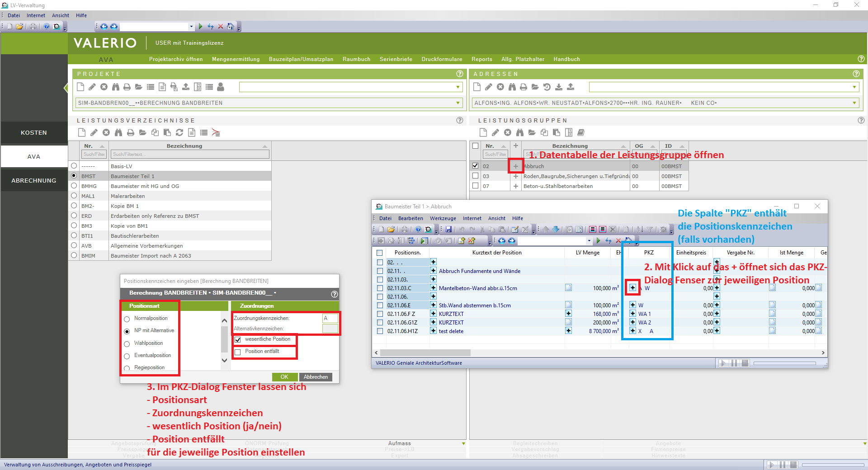This screenshot has width=868, height=470.
Task: Click the Abbrechen button in PKZ dialog
Action: point(316,377)
